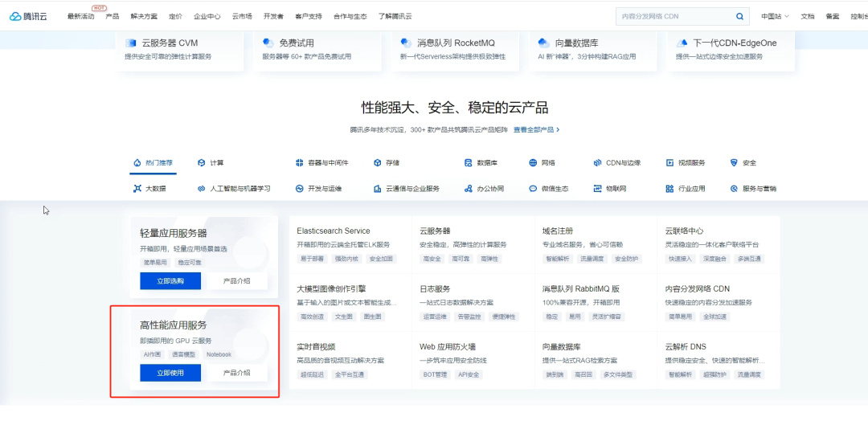Open the 产品 menu
This screenshot has width=868, height=425.
pos(113,17)
